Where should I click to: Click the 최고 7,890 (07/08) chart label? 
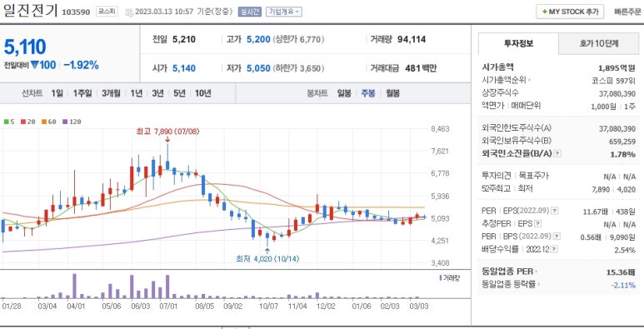pos(167,132)
